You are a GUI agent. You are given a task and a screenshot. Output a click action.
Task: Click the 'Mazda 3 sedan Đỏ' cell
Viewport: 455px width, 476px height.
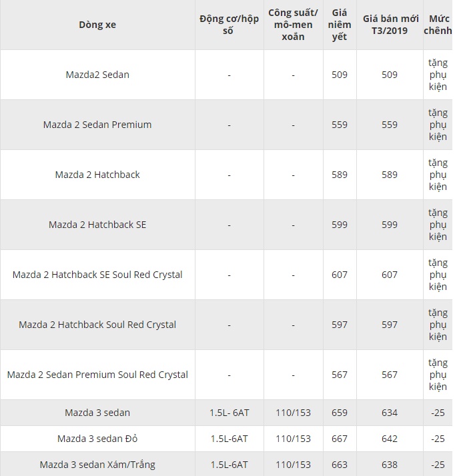[97, 439]
